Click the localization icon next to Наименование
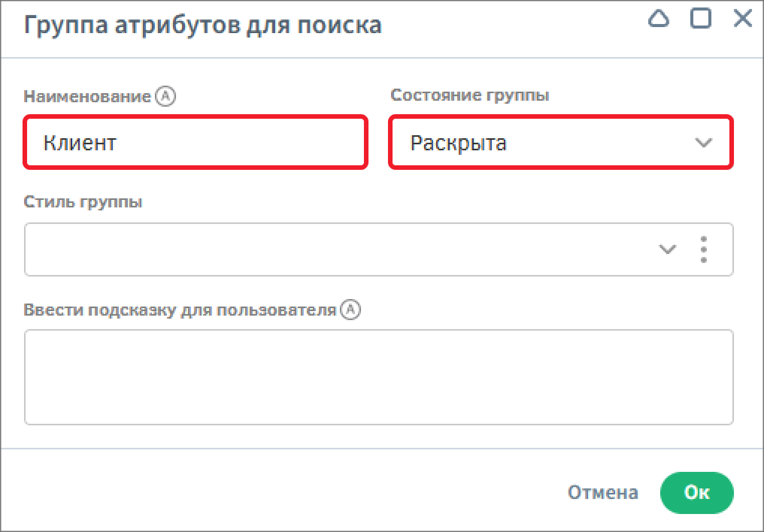 click(165, 96)
